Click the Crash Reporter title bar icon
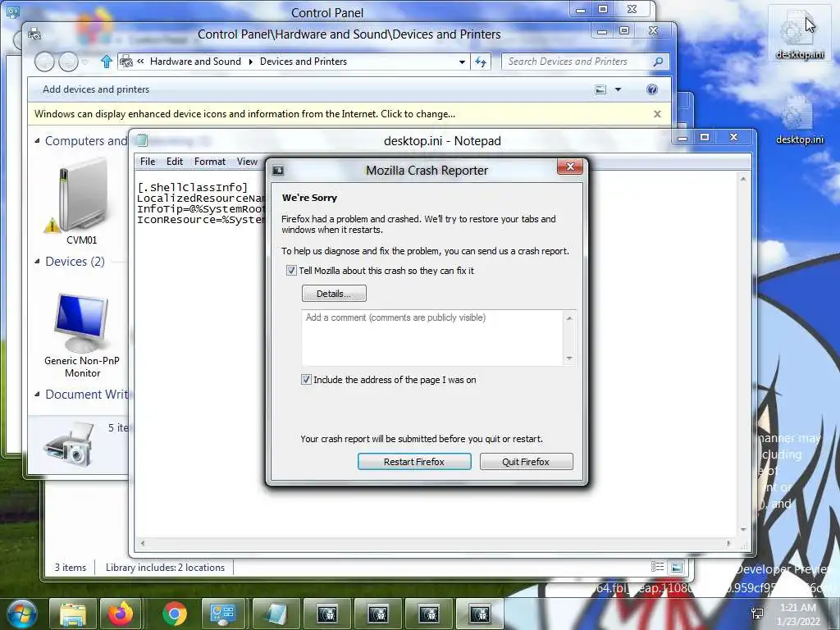 pyautogui.click(x=277, y=171)
